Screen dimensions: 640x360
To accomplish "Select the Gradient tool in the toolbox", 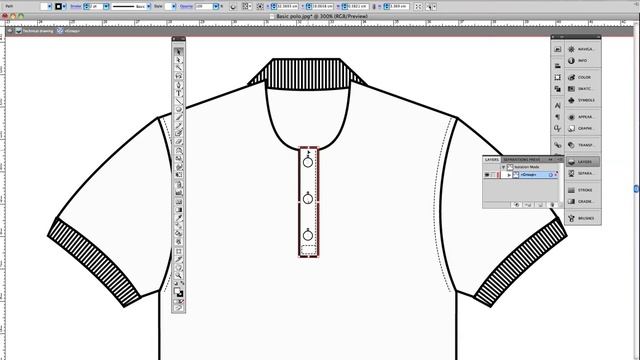I will pyautogui.click(x=178, y=210).
